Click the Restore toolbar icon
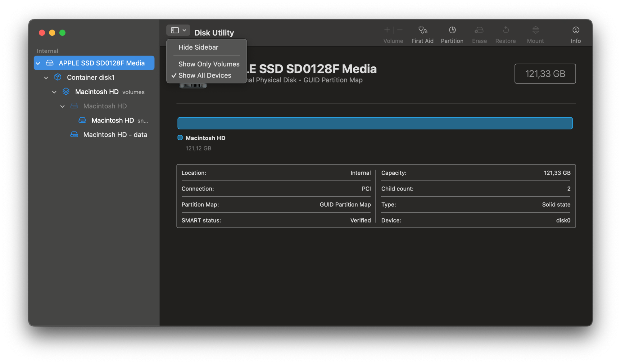 point(505,30)
